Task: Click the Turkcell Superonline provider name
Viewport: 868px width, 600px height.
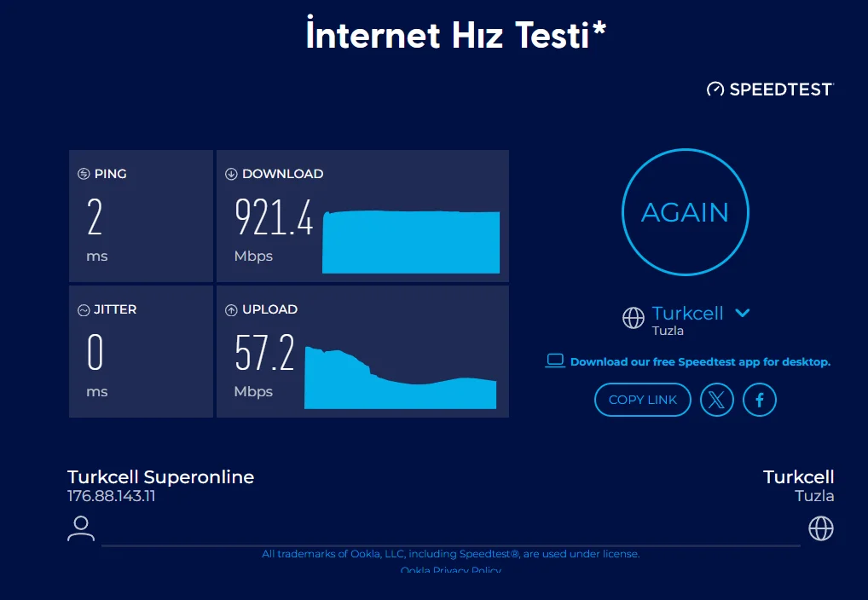Action: tap(160, 477)
